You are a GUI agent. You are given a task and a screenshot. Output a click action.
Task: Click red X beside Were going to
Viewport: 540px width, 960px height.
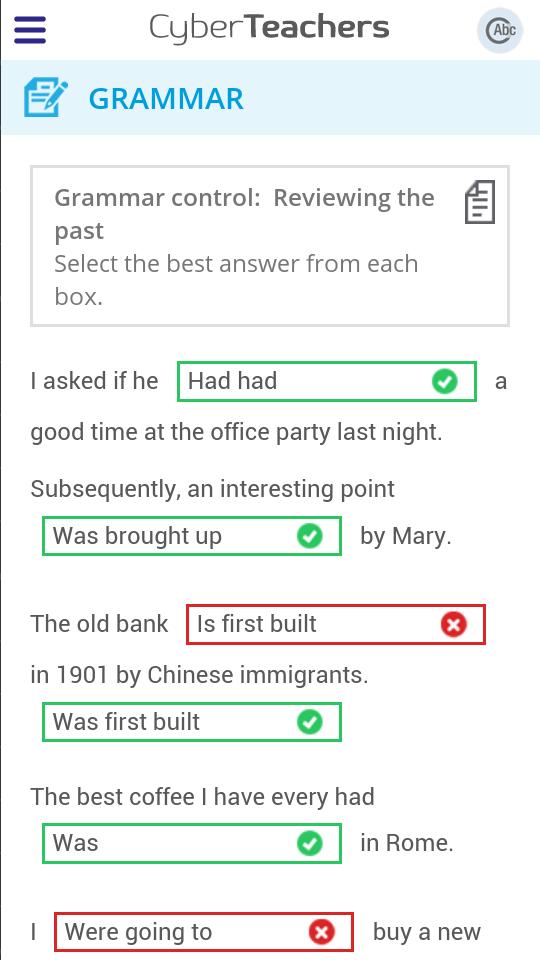point(321,932)
